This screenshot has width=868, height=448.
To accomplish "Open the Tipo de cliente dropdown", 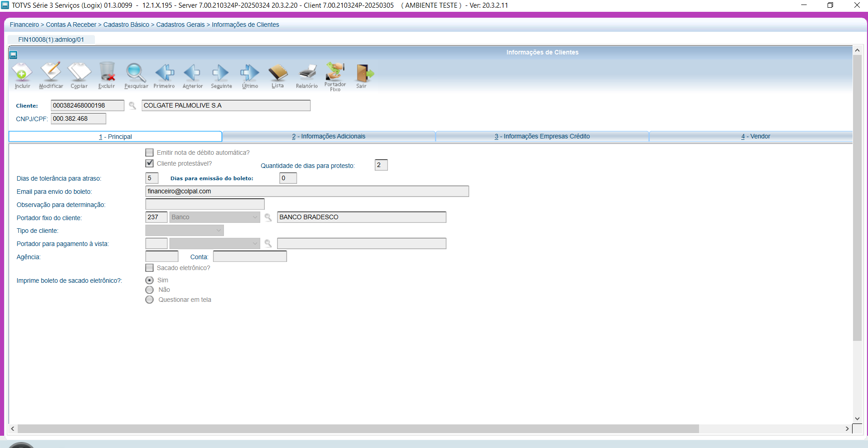I will point(184,231).
